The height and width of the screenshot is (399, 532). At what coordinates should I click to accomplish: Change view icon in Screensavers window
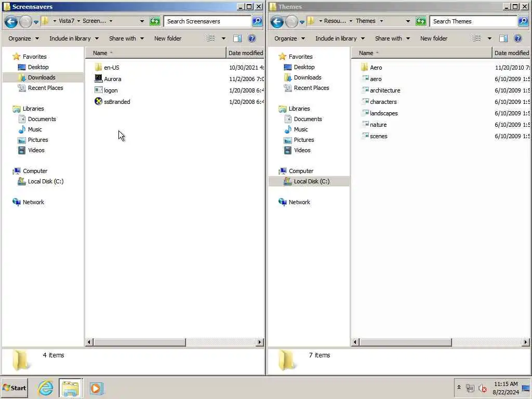pyautogui.click(x=211, y=38)
